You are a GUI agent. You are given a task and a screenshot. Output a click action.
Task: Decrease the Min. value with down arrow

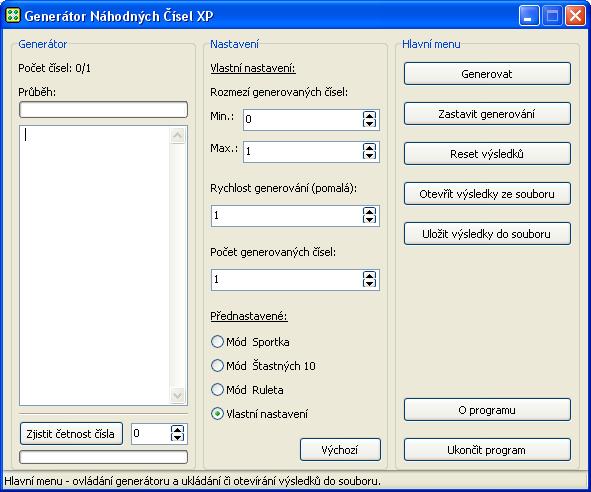[369, 123]
